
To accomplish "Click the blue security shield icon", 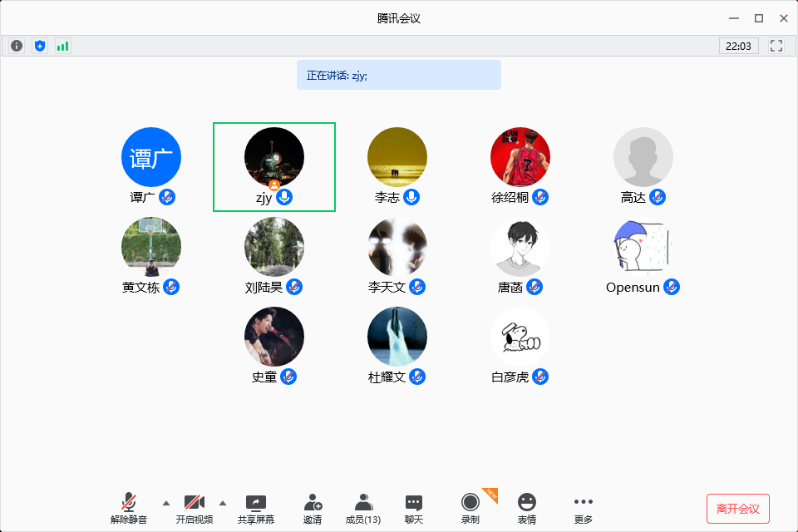I will [x=40, y=46].
